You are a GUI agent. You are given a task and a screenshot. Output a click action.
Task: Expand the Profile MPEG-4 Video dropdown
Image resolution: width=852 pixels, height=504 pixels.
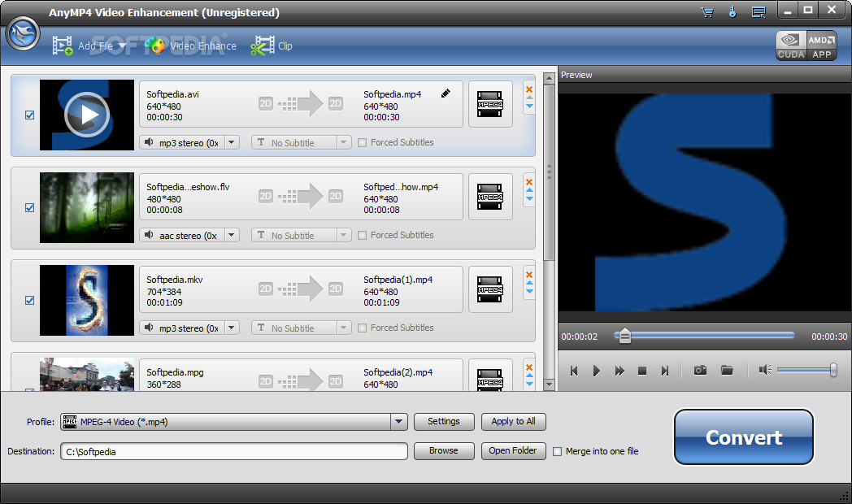[399, 421]
